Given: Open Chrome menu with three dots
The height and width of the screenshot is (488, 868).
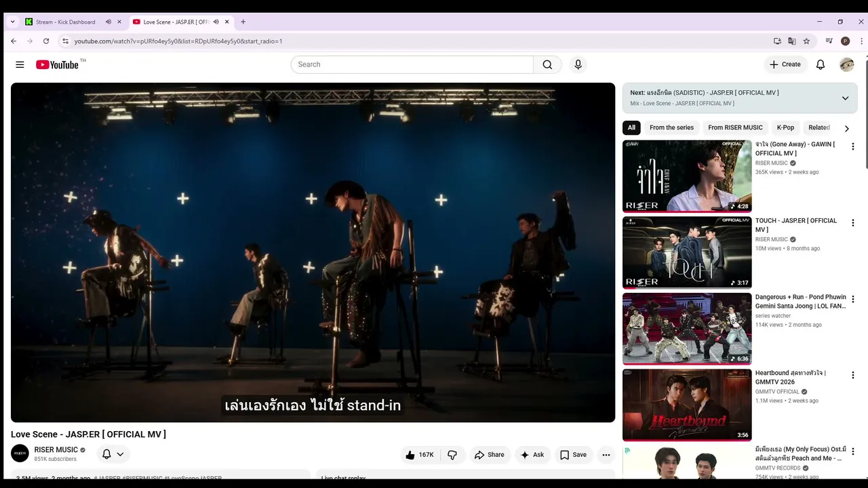Looking at the screenshot, I should [861, 41].
